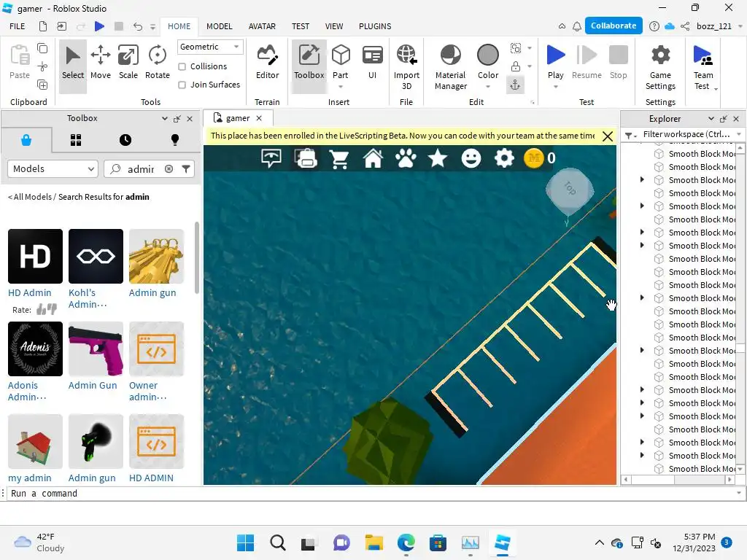
Task: Clear the admin search text
Action: [x=169, y=168]
